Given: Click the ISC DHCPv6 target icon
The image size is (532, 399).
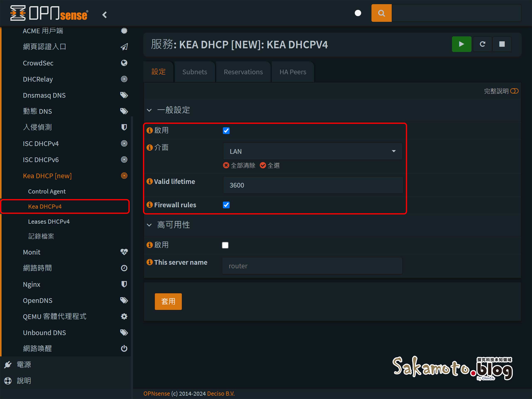Looking at the screenshot, I should (124, 159).
